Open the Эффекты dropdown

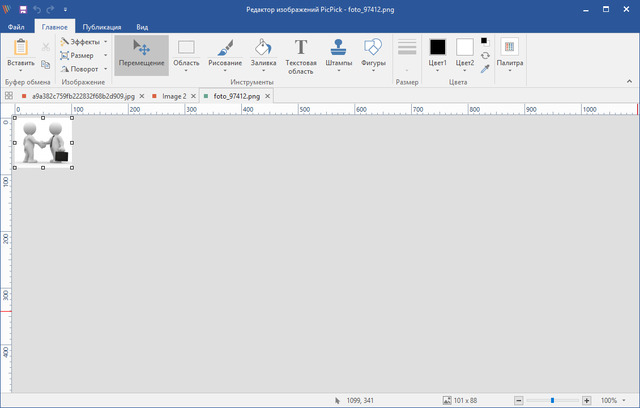(80, 42)
